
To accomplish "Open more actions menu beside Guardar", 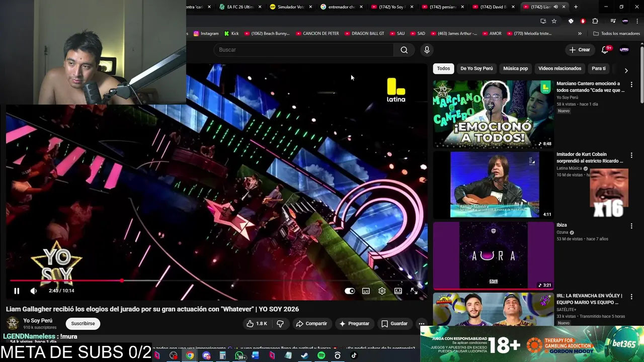I will (x=422, y=323).
